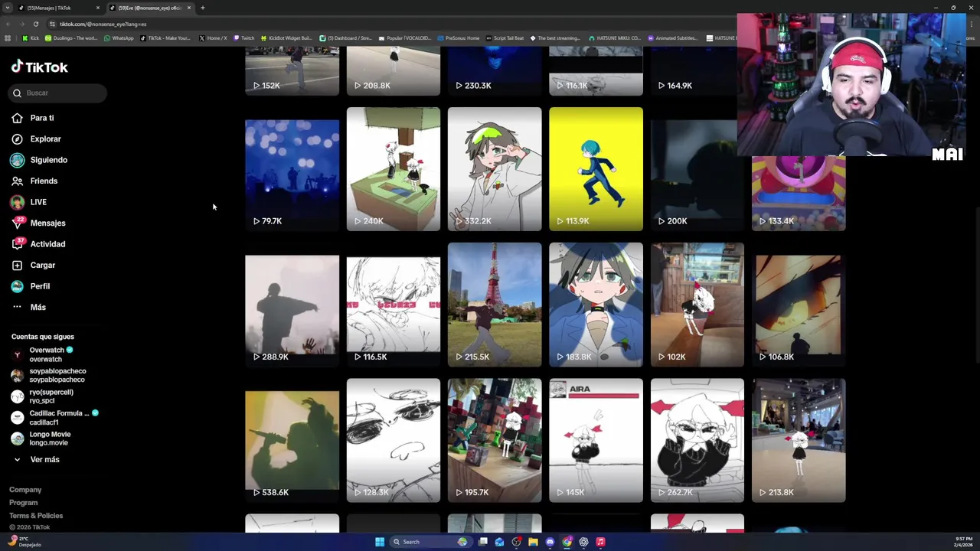This screenshot has width=980, height=551.
Task: Click the Buscar search field
Action: (58, 93)
